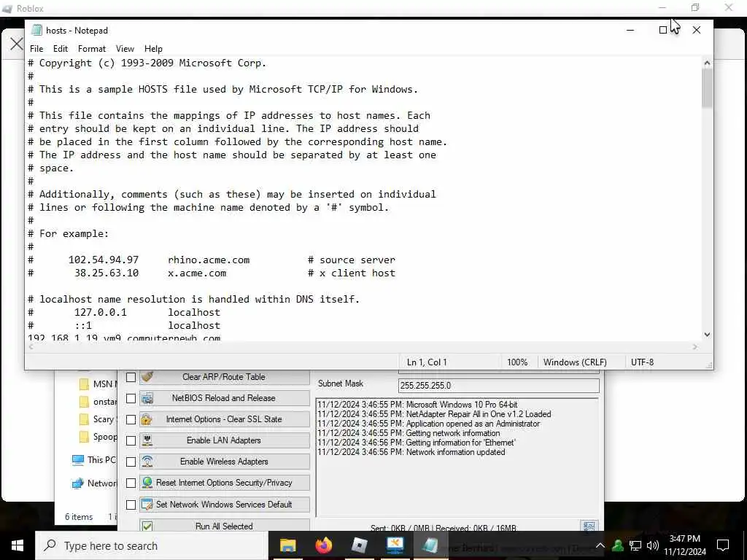
Task: Click the green user tray icon
Action: [x=617, y=545]
